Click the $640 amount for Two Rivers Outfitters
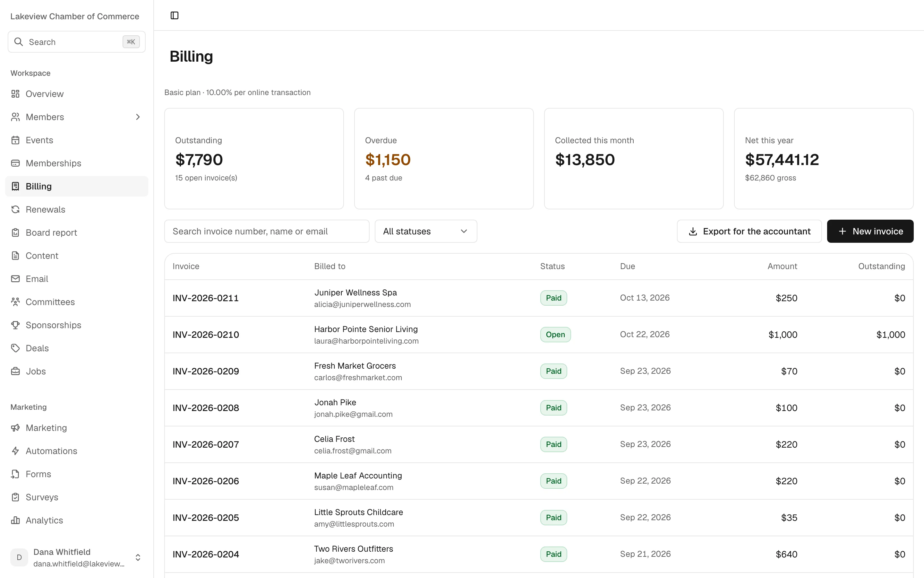 [786, 554]
